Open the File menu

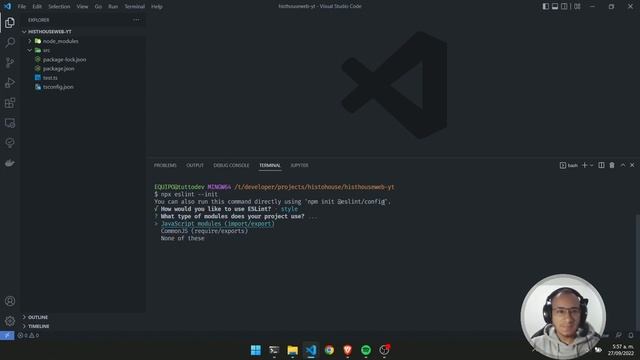[x=22, y=7]
